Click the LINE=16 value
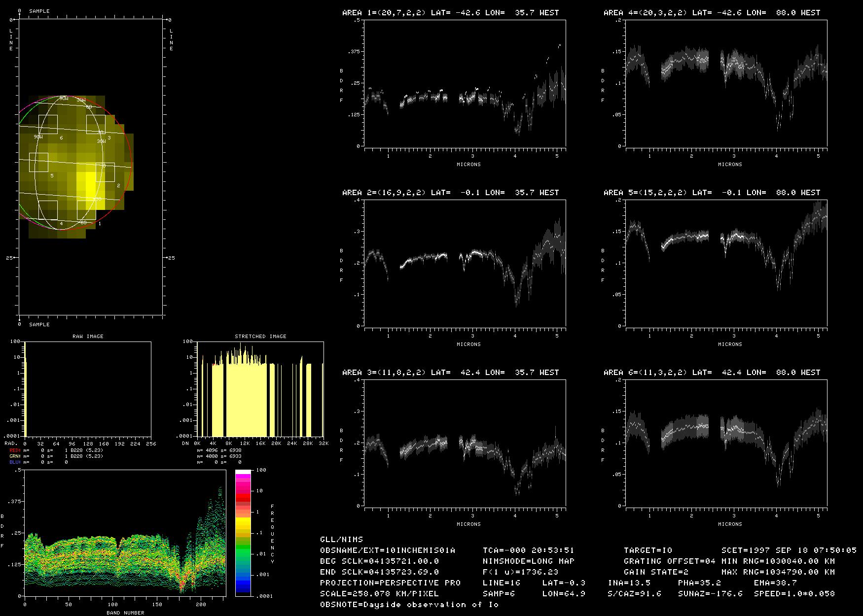Image resolution: width=863 pixels, height=616 pixels. point(502,583)
